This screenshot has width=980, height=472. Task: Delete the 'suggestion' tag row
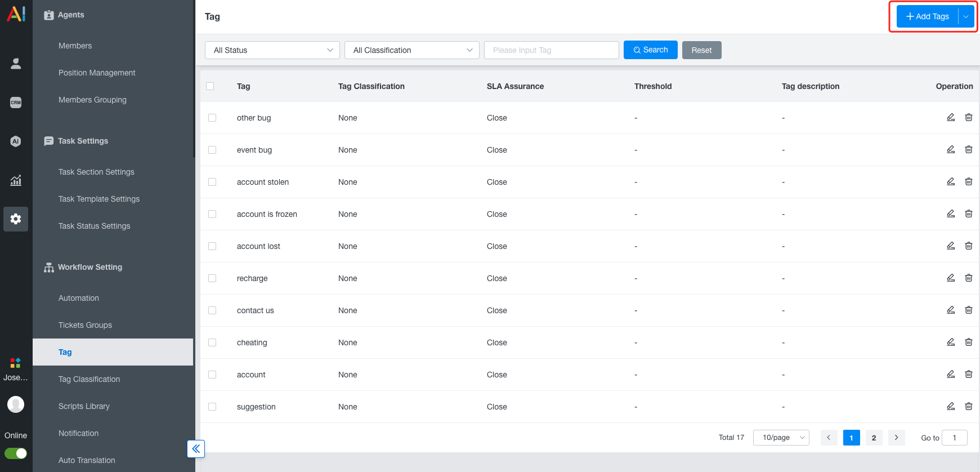(968, 406)
